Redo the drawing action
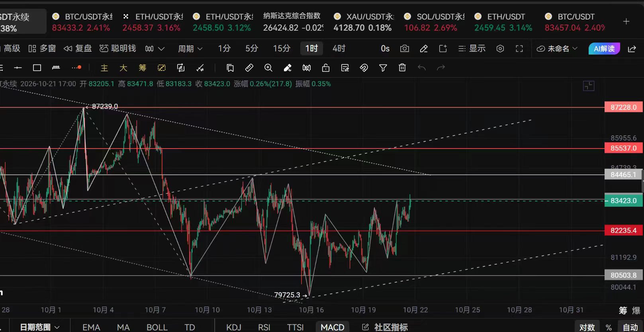Image resolution: width=644 pixels, height=332 pixels. 441,68
